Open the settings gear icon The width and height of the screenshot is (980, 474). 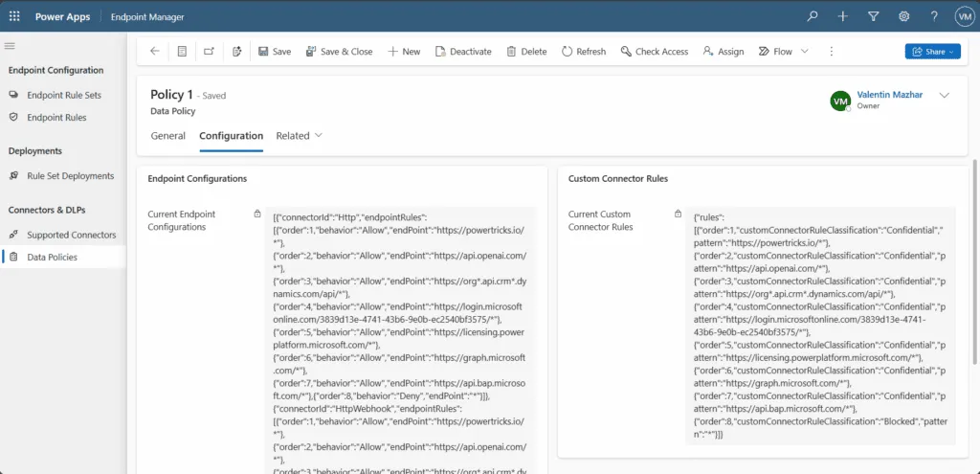[x=903, y=17]
